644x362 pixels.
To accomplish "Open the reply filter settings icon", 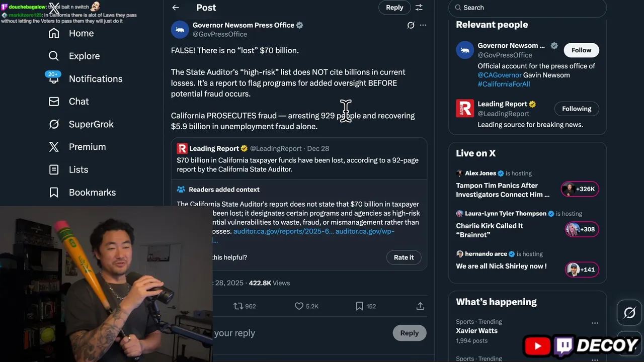I will [x=419, y=8].
